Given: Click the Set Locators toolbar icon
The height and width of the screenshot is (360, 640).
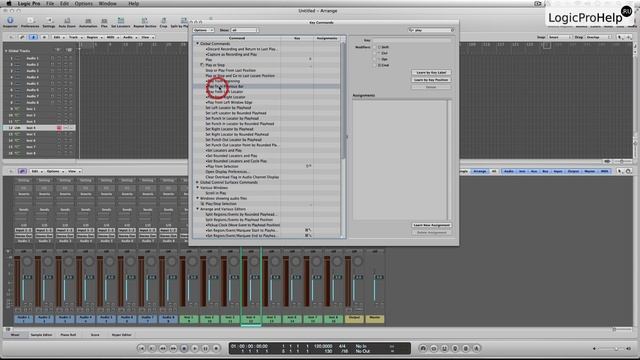Looking at the screenshot, I should coord(120,22).
